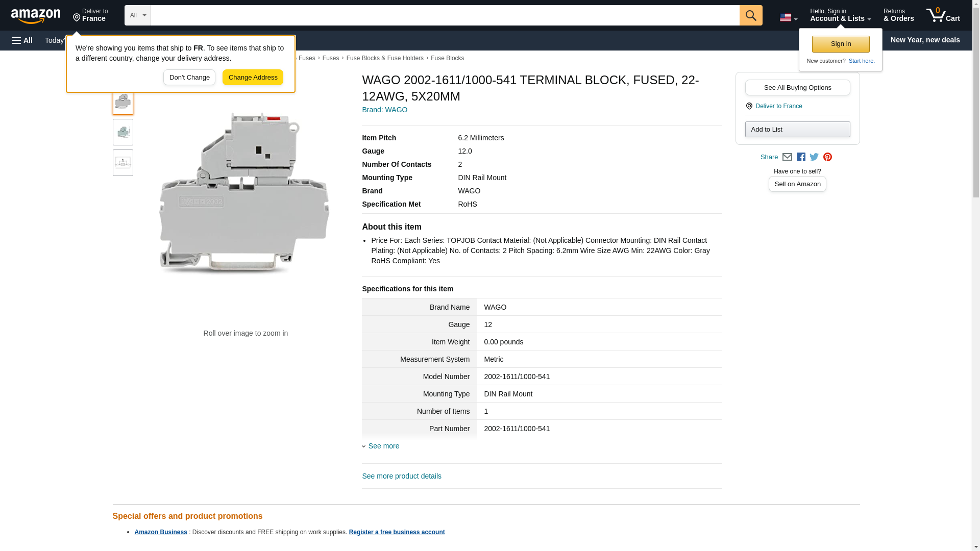Share product on Pinterest

click(x=827, y=157)
